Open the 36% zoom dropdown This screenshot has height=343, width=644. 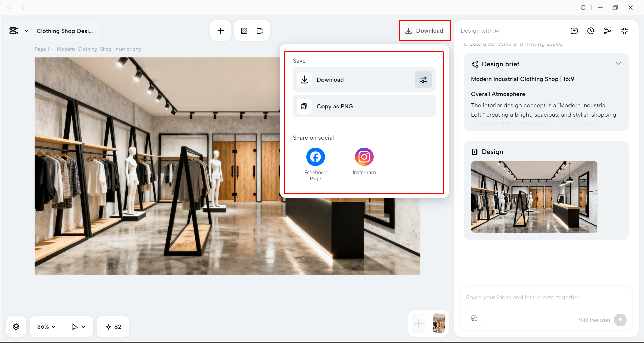(x=46, y=327)
